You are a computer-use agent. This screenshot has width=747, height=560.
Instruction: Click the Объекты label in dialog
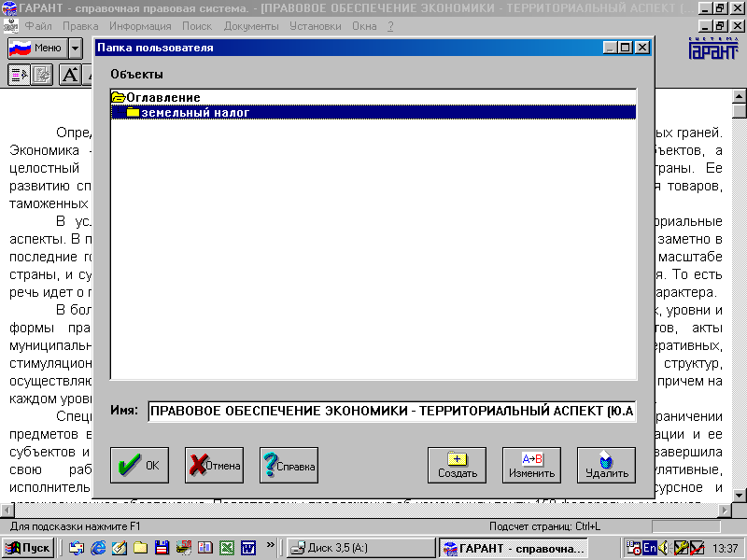tap(136, 75)
